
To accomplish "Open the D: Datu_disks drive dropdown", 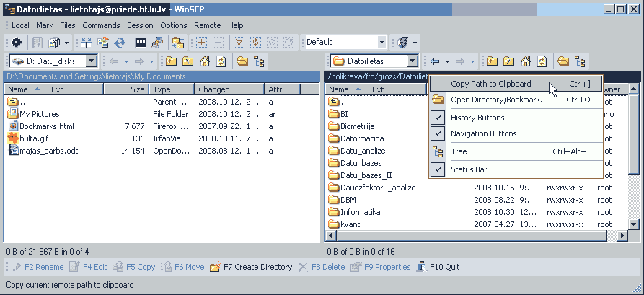I will click(x=92, y=61).
